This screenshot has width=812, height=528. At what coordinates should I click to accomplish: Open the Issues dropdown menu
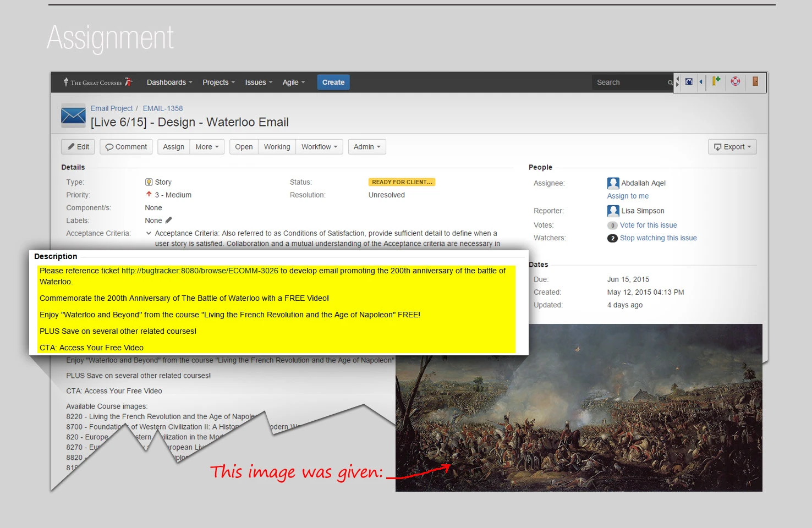pyautogui.click(x=259, y=82)
